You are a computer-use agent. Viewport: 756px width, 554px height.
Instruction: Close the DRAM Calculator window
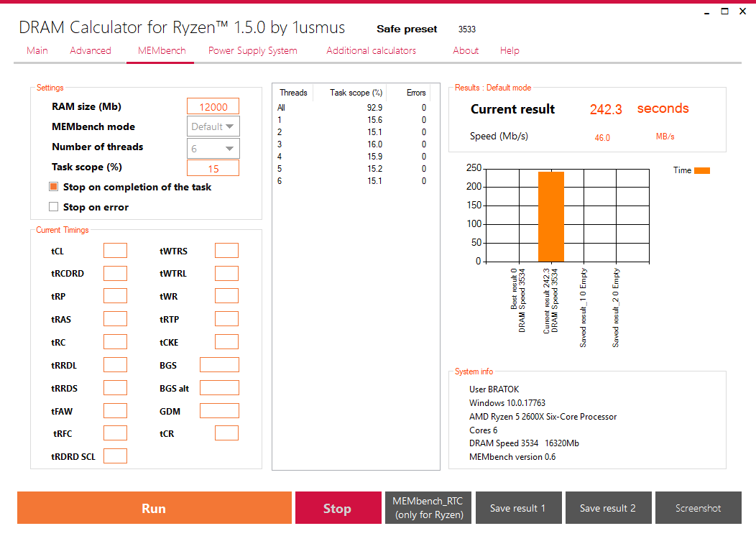point(742,11)
